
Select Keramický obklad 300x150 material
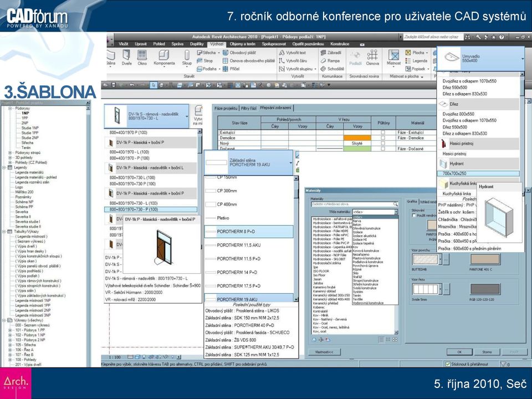[331, 295]
